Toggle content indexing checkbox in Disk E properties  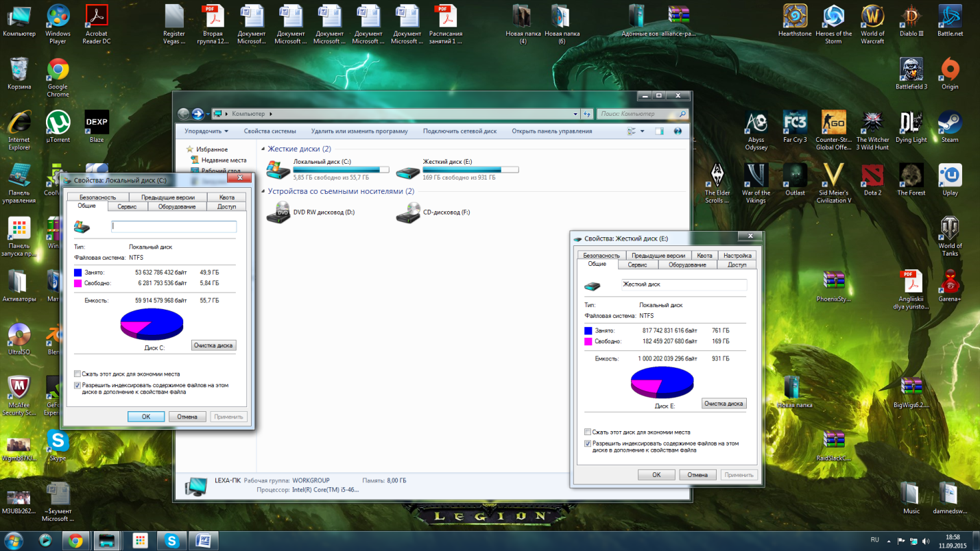coord(588,444)
